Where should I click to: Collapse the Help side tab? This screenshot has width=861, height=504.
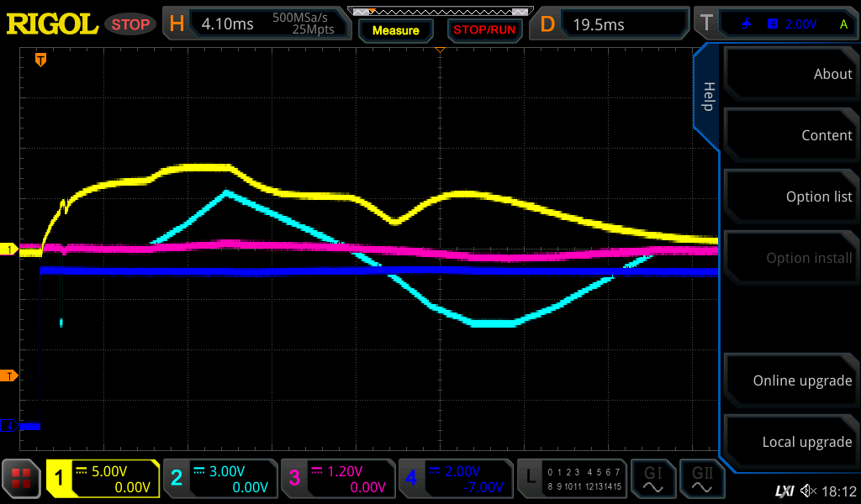click(x=707, y=97)
